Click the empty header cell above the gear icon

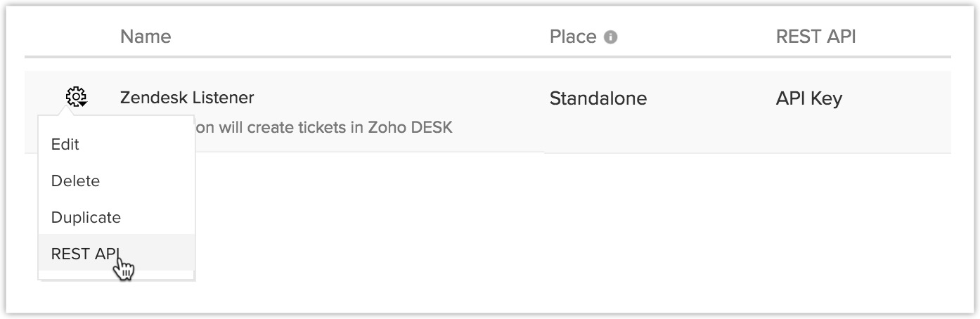[75, 37]
